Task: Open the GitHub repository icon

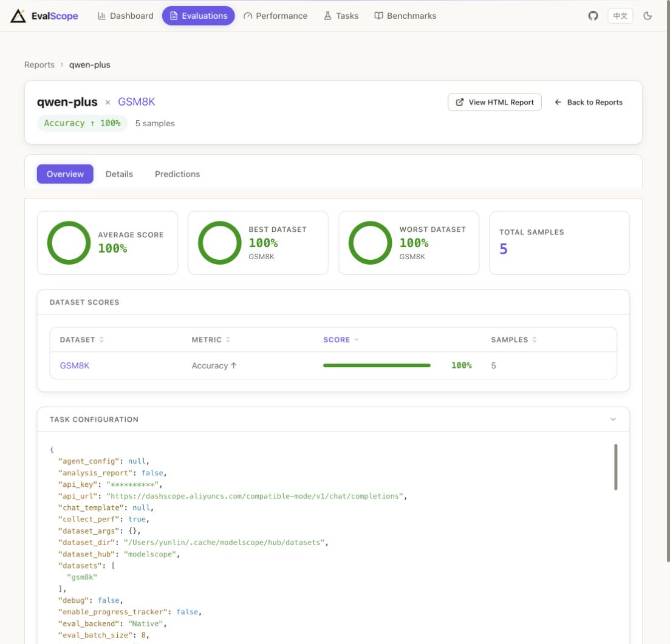Action: coord(593,16)
